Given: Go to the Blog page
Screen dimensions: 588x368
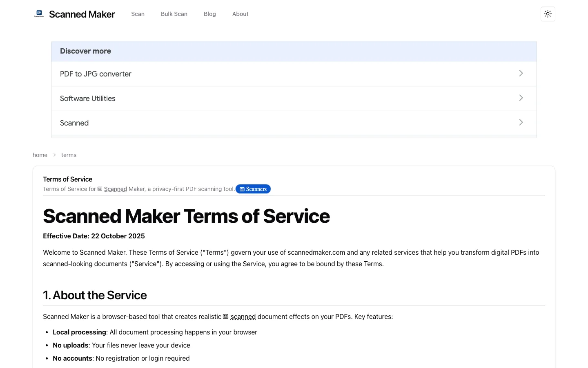Looking at the screenshot, I should [x=210, y=14].
